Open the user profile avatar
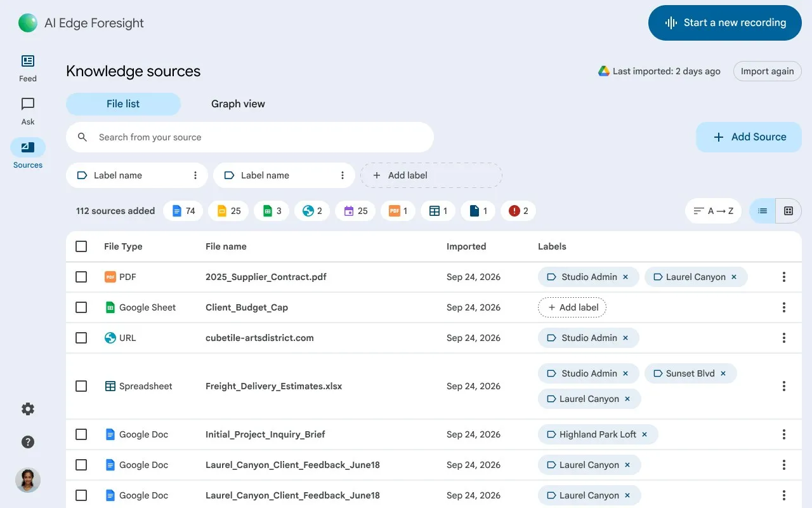This screenshot has height=508, width=812. point(28,480)
